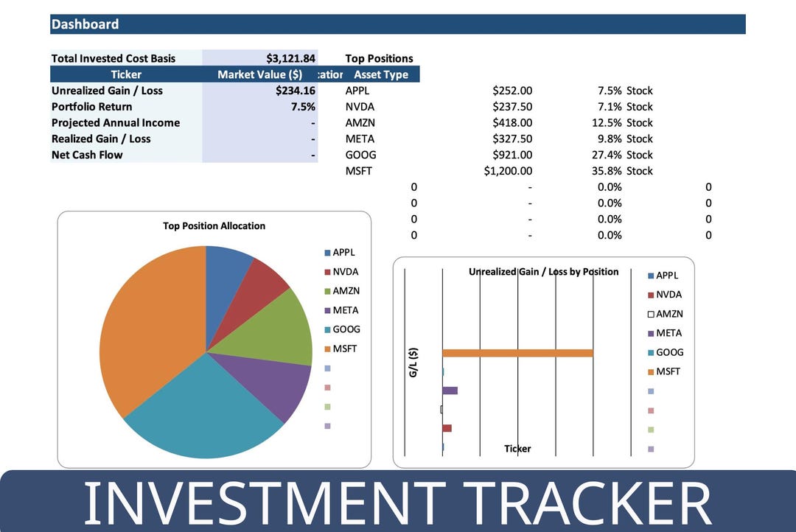Viewport: 796px width, 532px height.
Task: Select the $237.50 market value cell
Action: (512, 107)
